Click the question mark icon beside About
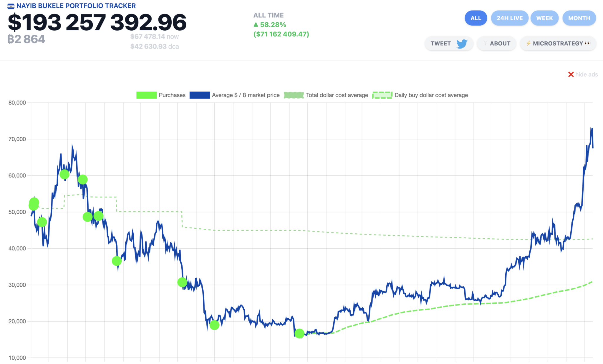This screenshot has width=603, height=364. click(485, 44)
